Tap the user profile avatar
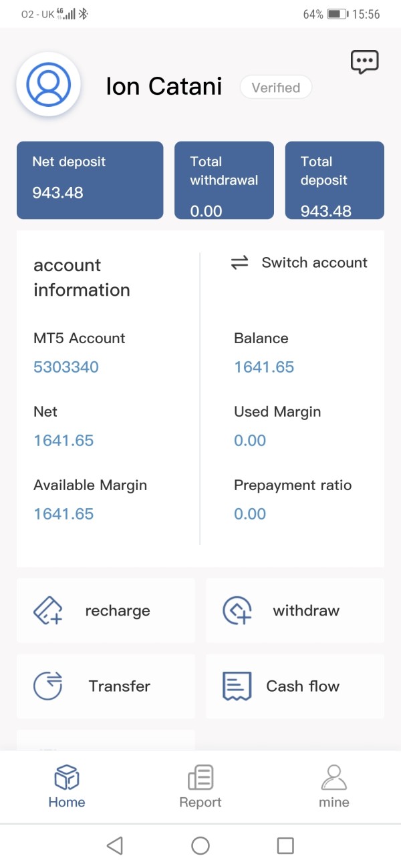401x868 pixels. point(48,84)
